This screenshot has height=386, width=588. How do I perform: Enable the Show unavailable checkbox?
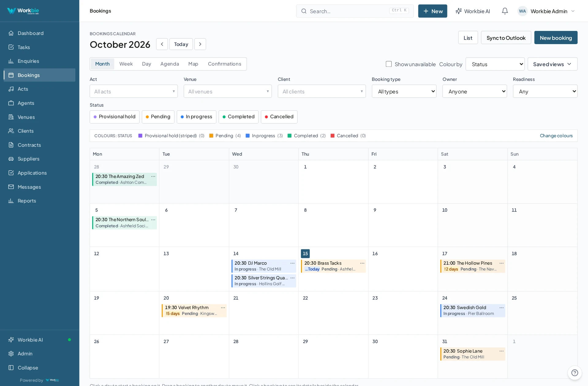point(389,64)
